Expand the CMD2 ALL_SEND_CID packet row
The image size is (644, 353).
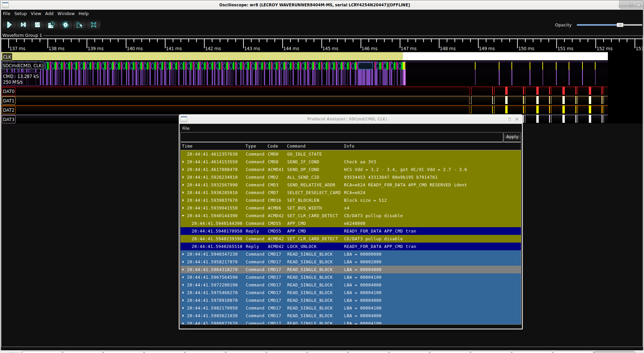tap(183, 177)
